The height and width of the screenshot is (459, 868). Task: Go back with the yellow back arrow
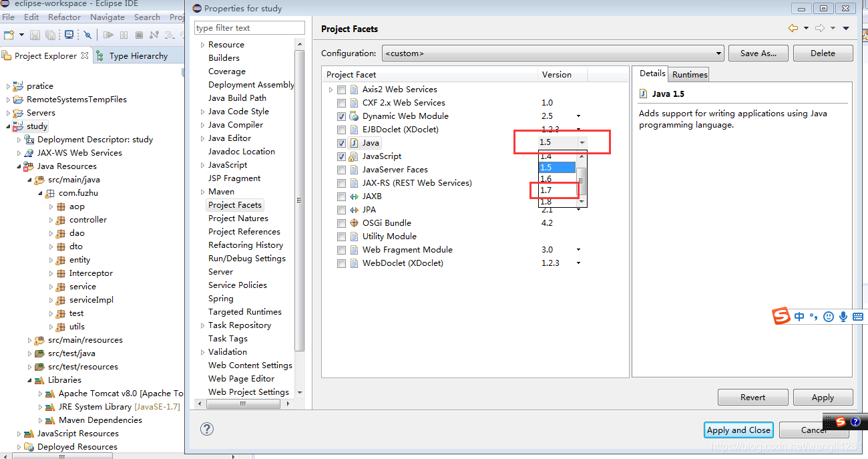793,28
